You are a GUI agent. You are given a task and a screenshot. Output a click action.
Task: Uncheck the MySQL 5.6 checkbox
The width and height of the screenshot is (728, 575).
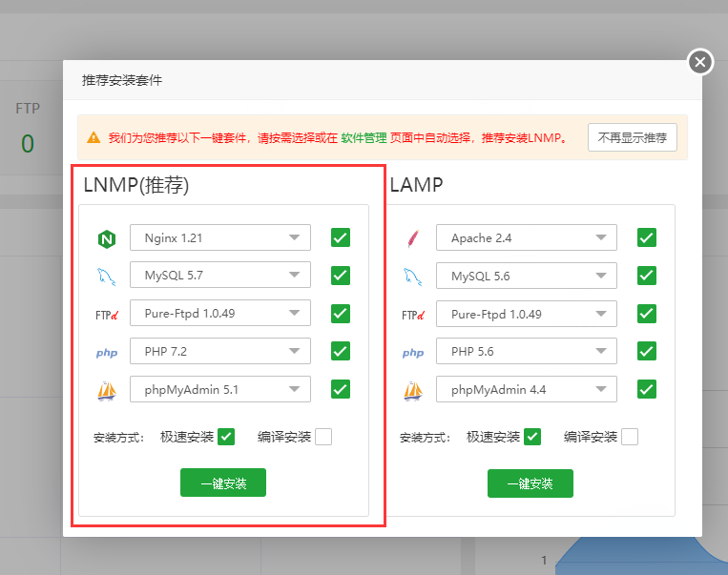[x=647, y=276]
